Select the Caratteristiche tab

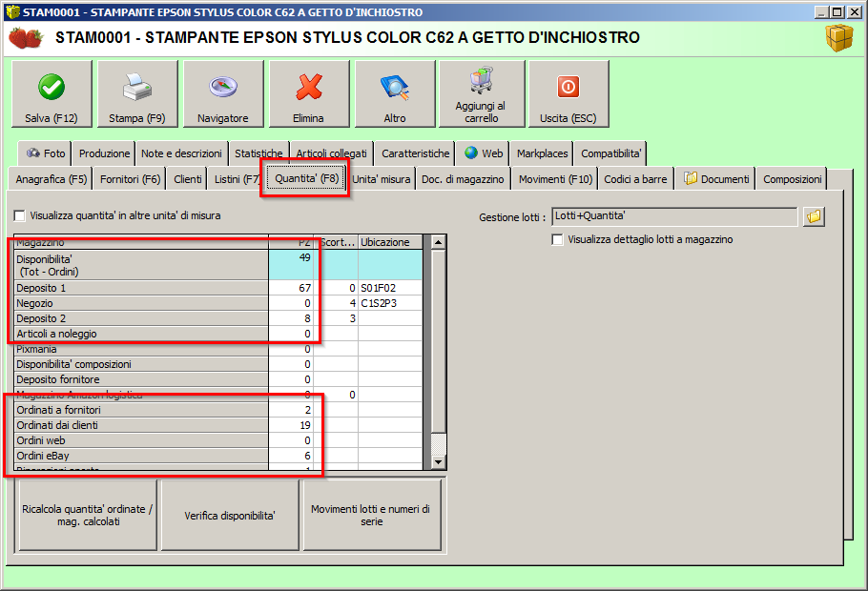(415, 153)
